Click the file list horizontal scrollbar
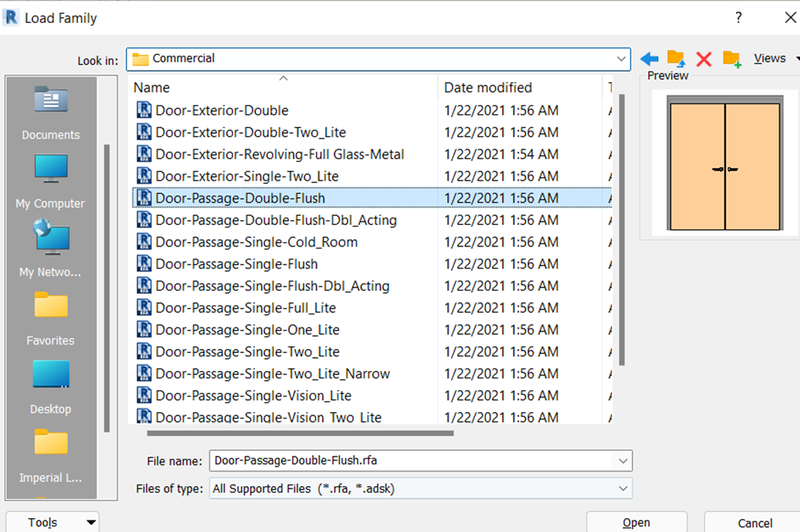This screenshot has height=532, width=800. [x=300, y=433]
